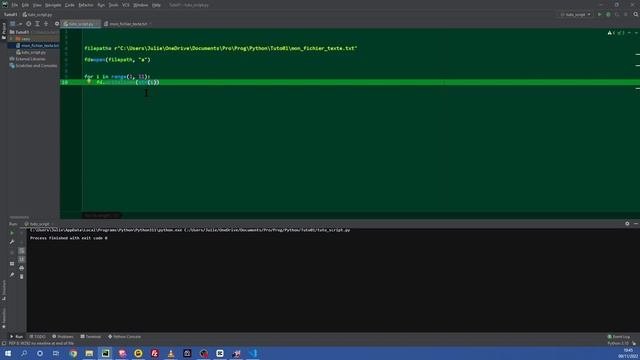Image resolution: width=640 pixels, height=360 pixels.
Task: Click the Python interpreter selector in status bar
Action: point(618,343)
